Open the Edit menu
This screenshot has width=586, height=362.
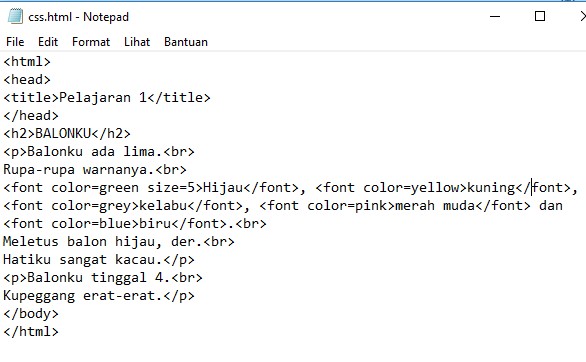48,42
